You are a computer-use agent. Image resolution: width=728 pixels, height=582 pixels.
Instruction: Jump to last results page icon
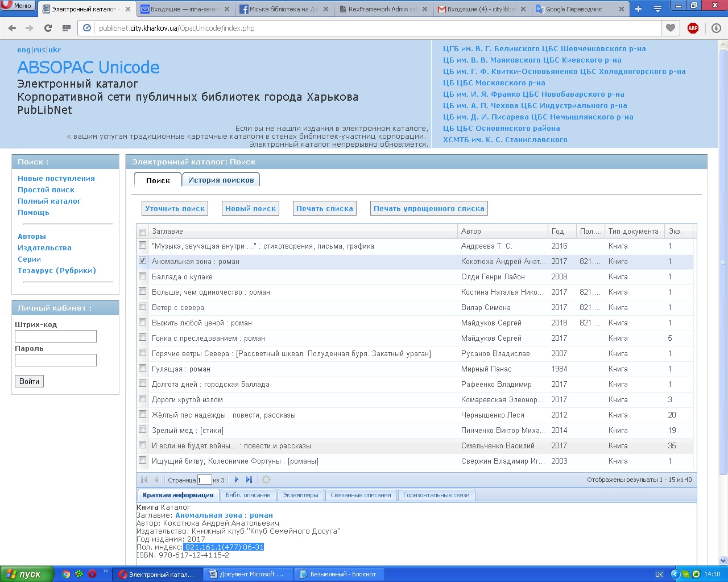pos(249,480)
